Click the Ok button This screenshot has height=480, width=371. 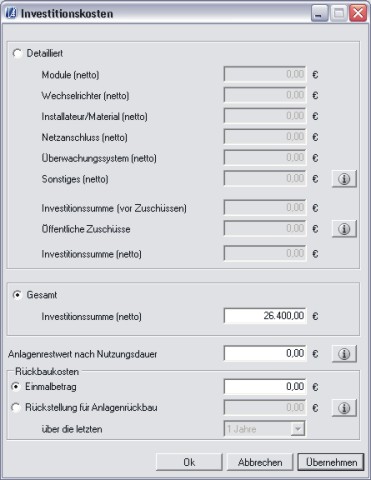coord(189,462)
